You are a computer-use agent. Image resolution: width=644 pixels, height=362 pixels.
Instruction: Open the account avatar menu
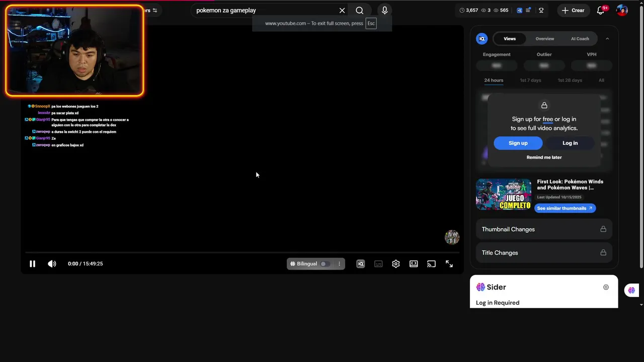coord(622,10)
